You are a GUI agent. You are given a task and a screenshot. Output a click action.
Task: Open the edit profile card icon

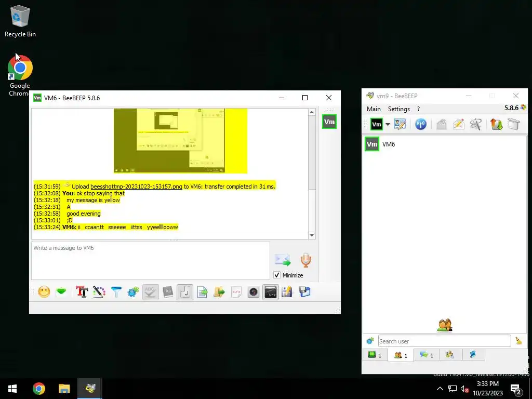click(x=400, y=124)
